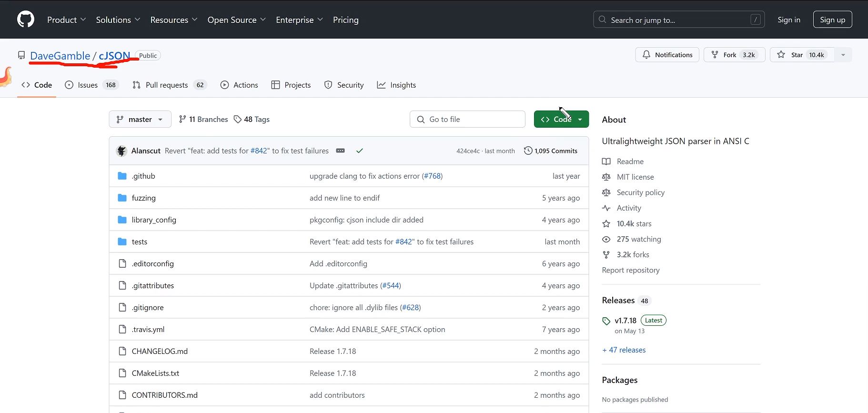Click the .gitignore file icon
Image resolution: width=868 pixels, height=413 pixels.
click(x=122, y=307)
